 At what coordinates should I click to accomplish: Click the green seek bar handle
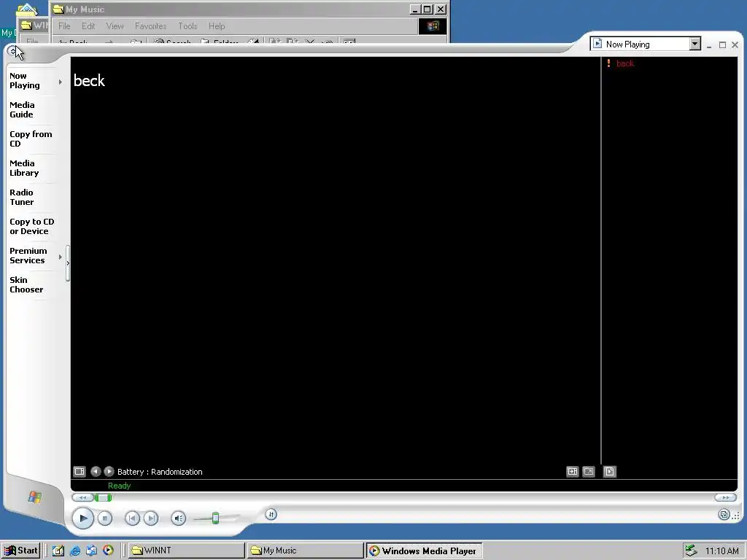[103, 497]
